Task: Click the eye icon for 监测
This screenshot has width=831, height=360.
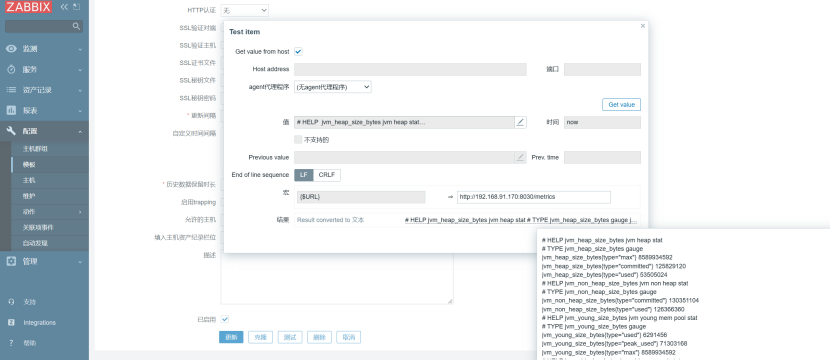Action: [11, 49]
